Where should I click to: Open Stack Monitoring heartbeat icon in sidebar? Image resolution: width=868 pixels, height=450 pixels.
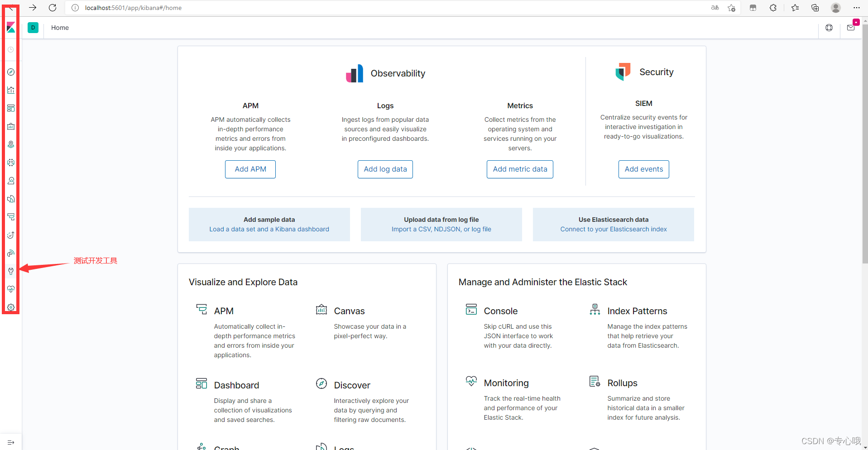click(x=11, y=289)
